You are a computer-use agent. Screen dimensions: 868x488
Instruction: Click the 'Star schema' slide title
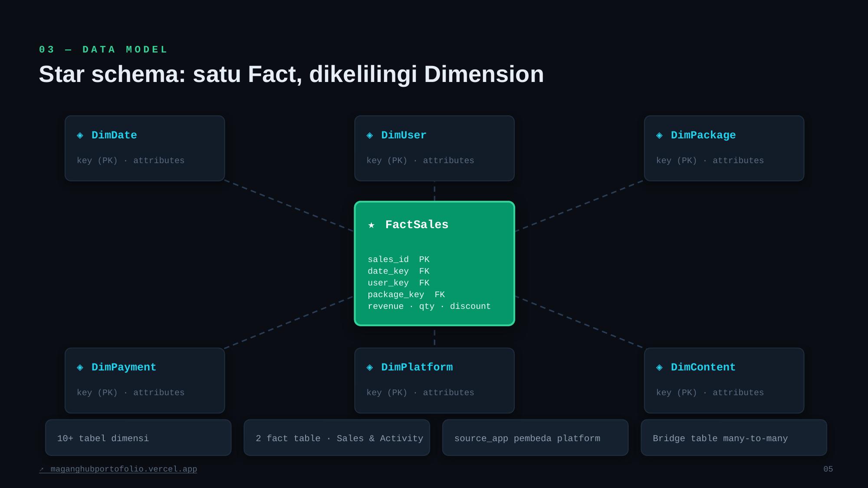click(x=291, y=74)
